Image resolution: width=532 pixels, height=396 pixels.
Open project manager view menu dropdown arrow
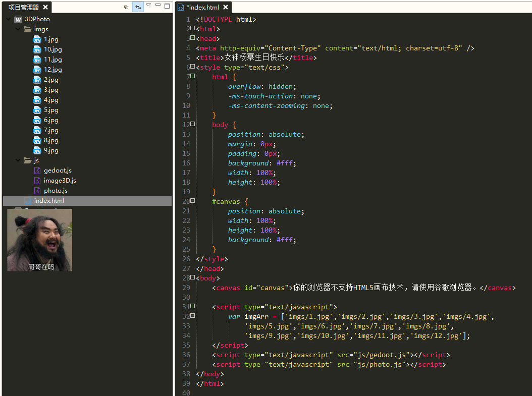[148, 5]
